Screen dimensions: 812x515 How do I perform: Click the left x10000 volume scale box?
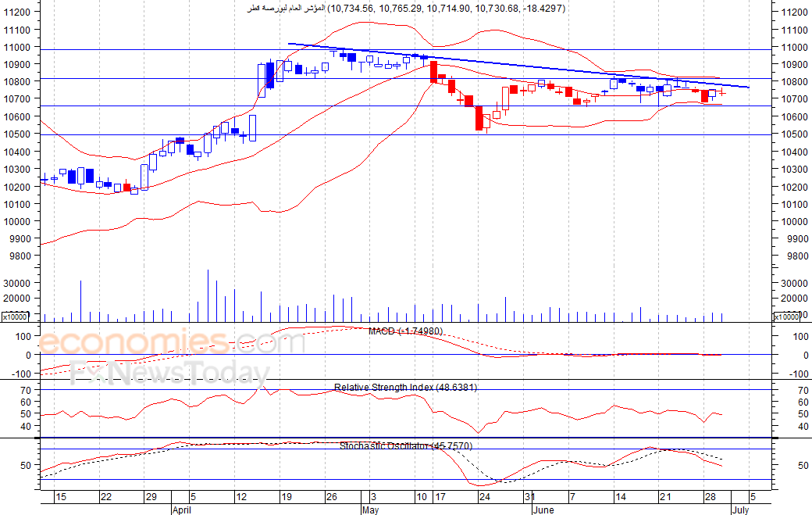pos(15,317)
